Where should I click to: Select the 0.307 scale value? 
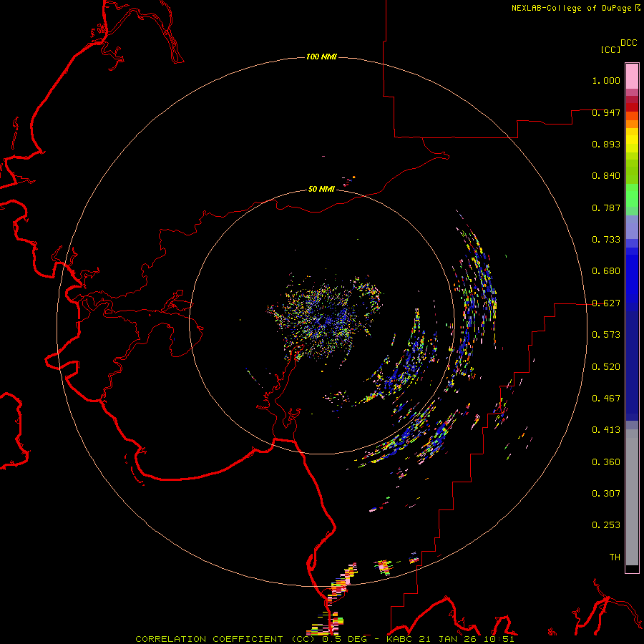(606, 494)
